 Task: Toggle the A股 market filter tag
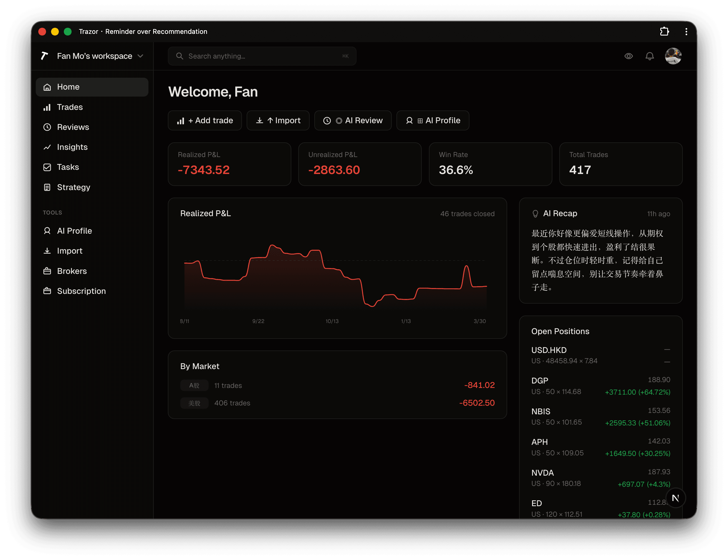194,385
